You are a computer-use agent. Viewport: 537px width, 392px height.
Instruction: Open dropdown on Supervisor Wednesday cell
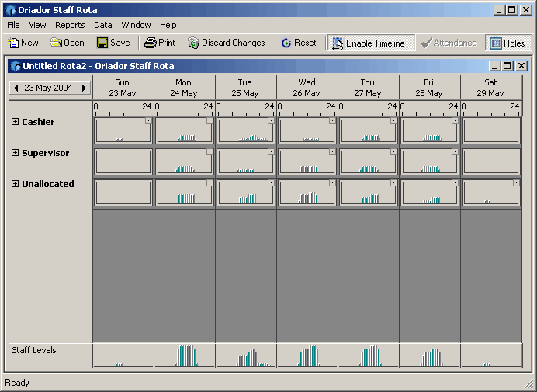(332, 152)
